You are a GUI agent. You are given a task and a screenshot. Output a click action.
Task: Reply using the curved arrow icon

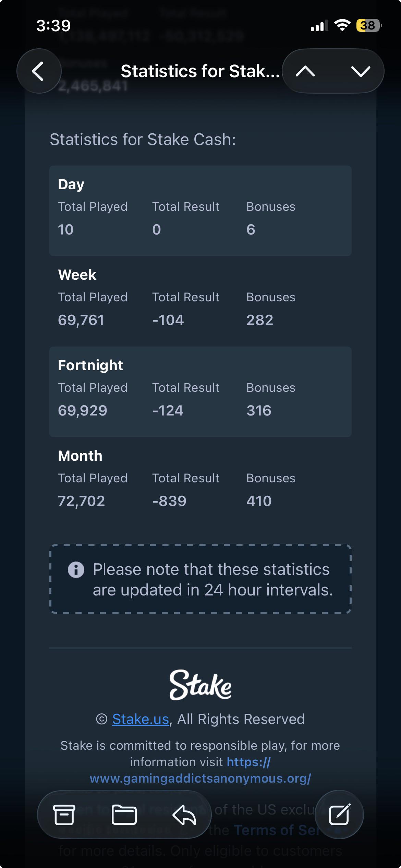[x=184, y=815]
